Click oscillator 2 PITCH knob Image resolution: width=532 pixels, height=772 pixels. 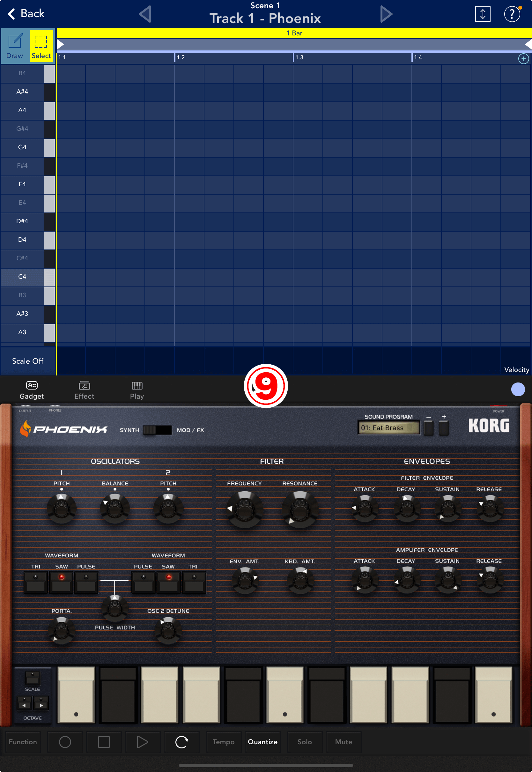[168, 509]
